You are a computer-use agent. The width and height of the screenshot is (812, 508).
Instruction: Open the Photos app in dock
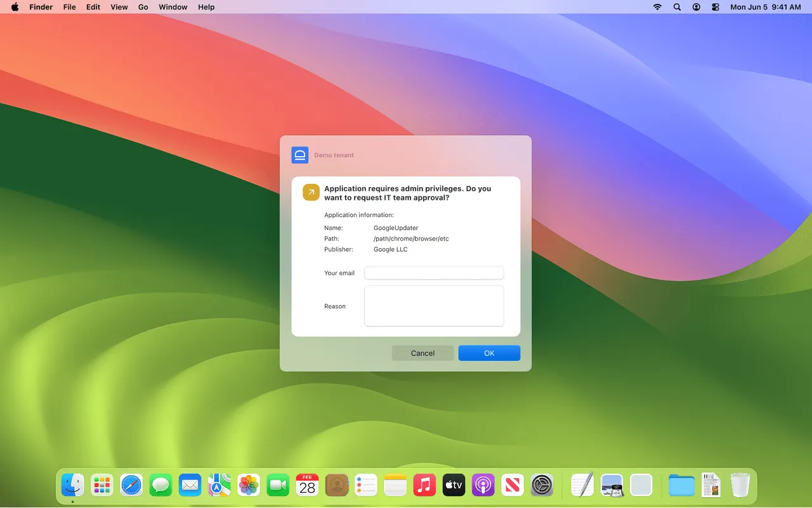249,486
